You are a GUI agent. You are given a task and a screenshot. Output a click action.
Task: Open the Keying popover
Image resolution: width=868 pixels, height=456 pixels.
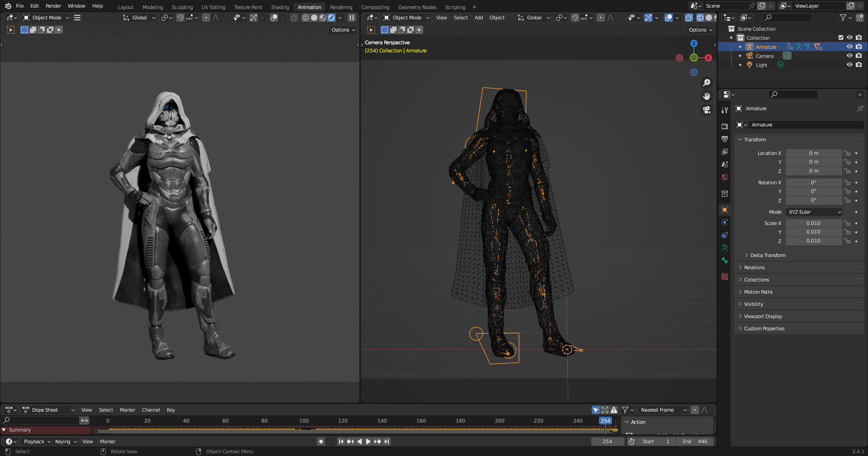[x=66, y=442]
